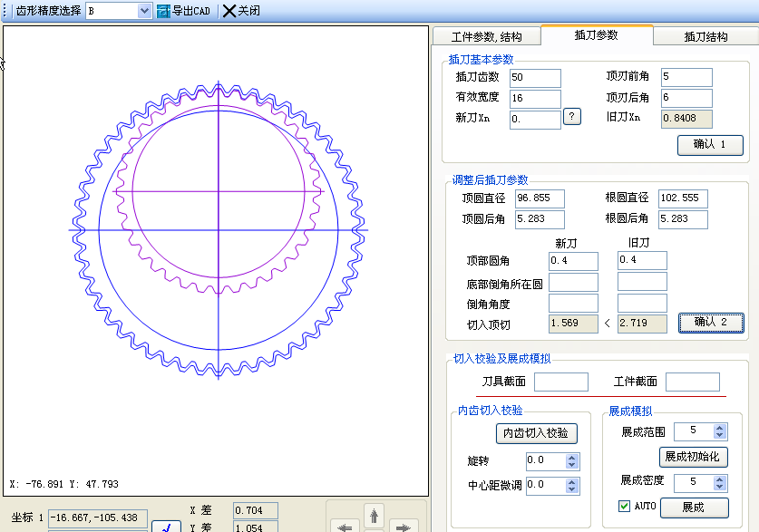
Task: Click the 切入顶切 value 2.719
Action: coord(642,324)
